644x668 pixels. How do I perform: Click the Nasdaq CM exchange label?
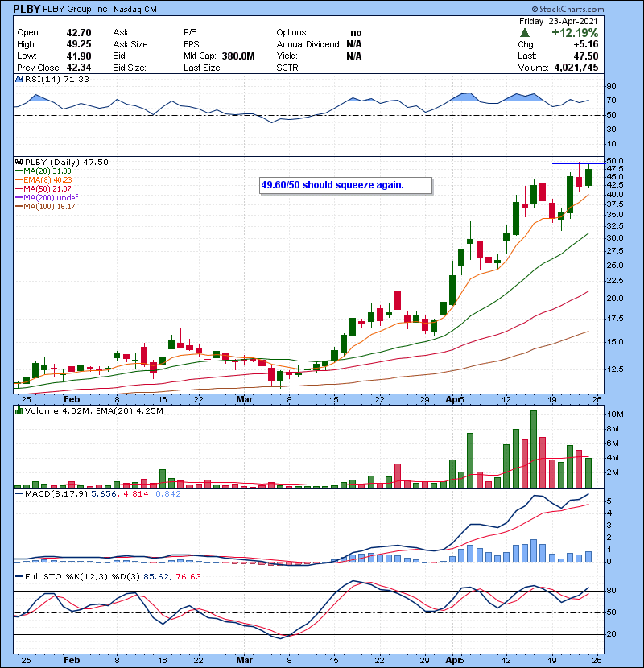click(135, 10)
